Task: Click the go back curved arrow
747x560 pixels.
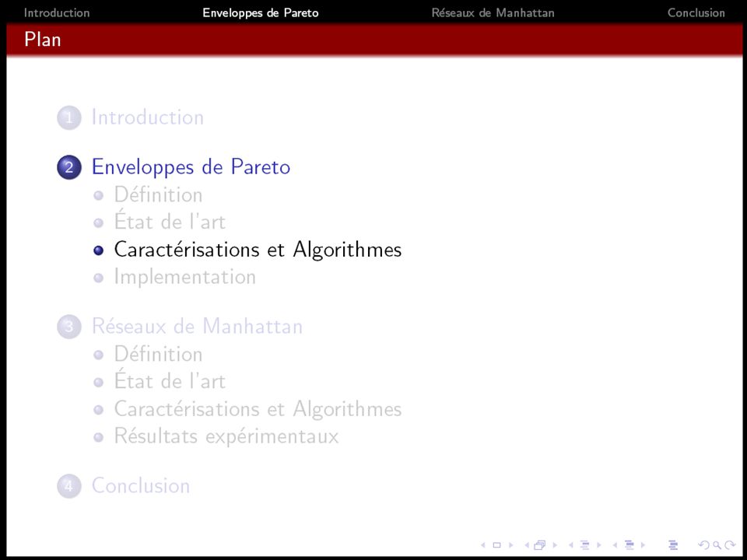Action: tap(703, 545)
